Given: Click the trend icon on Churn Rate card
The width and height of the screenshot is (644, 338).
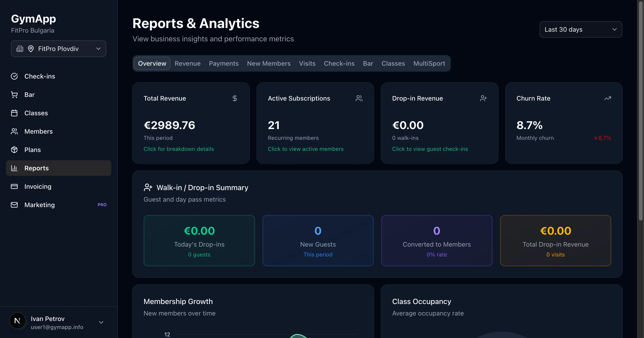Looking at the screenshot, I should tap(608, 98).
